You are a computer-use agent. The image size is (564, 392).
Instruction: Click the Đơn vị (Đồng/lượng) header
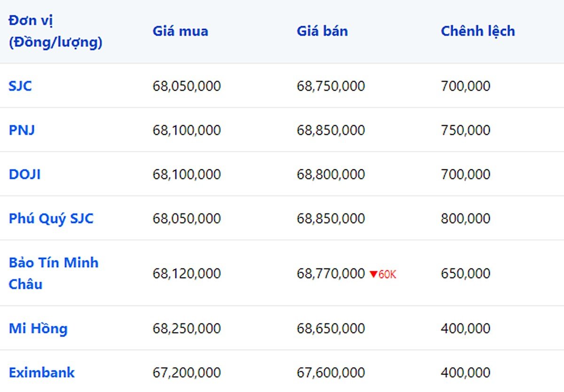(55, 32)
